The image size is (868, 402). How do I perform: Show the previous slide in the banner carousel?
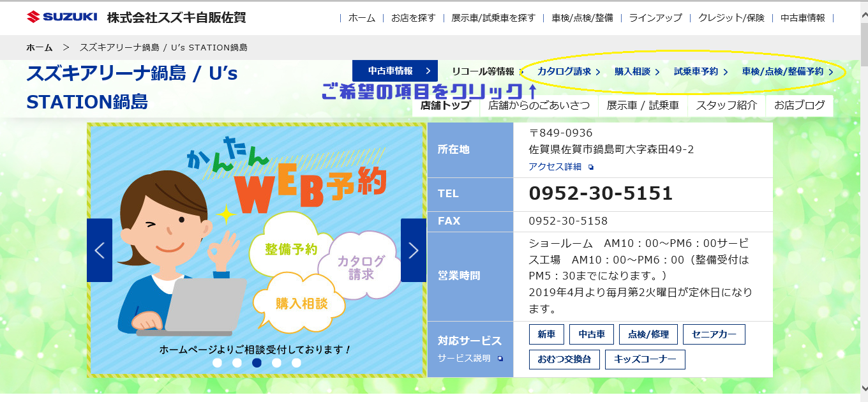100,250
